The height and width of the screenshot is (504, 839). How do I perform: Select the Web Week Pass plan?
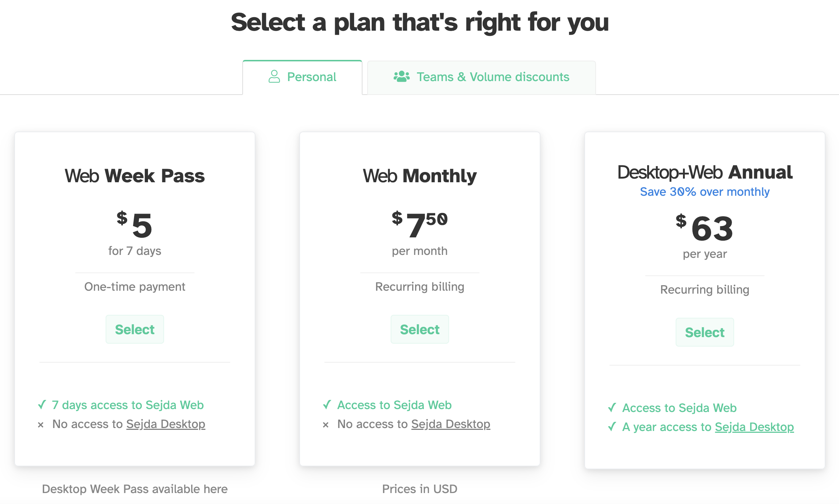(134, 329)
